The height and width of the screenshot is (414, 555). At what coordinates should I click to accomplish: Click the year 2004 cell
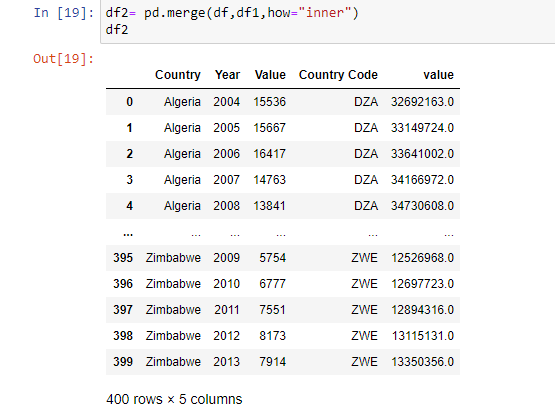pyautogui.click(x=227, y=102)
